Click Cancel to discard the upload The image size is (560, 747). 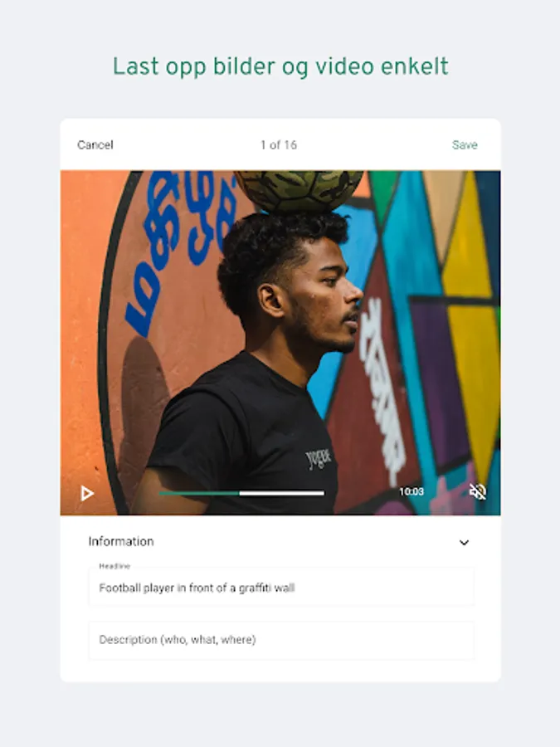click(95, 144)
